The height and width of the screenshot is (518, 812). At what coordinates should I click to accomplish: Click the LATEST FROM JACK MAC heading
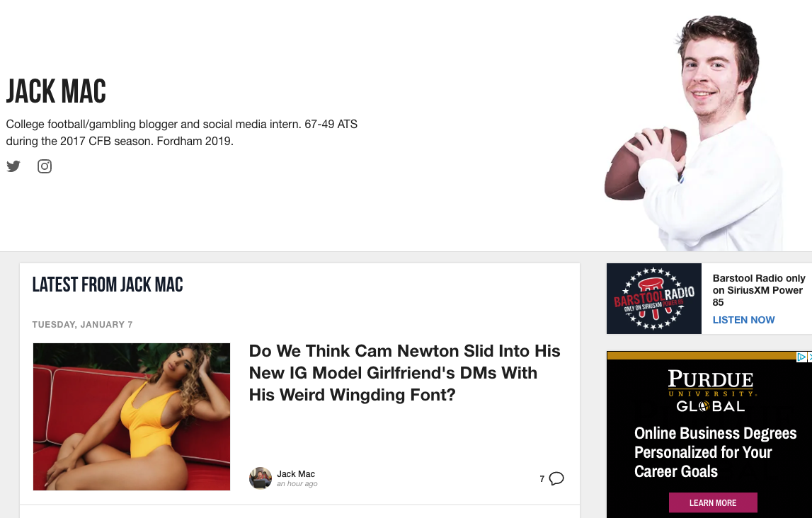point(108,284)
